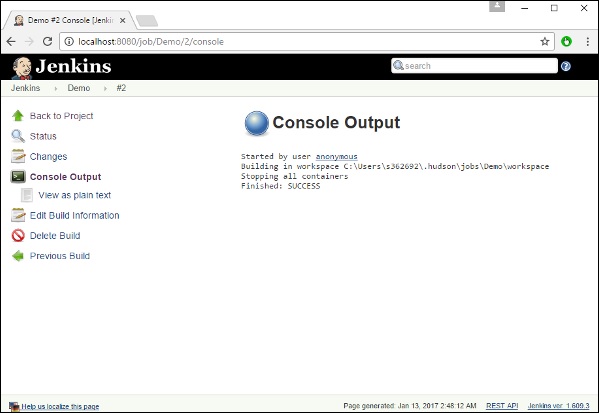Click the Delete Build link
599x413 pixels.
pyautogui.click(x=55, y=235)
